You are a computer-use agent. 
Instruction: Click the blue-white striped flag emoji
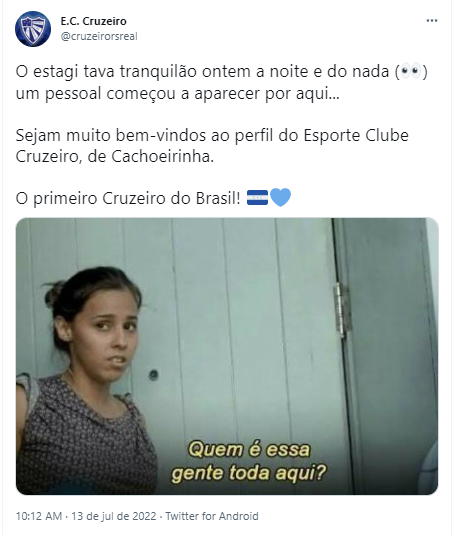tap(257, 198)
